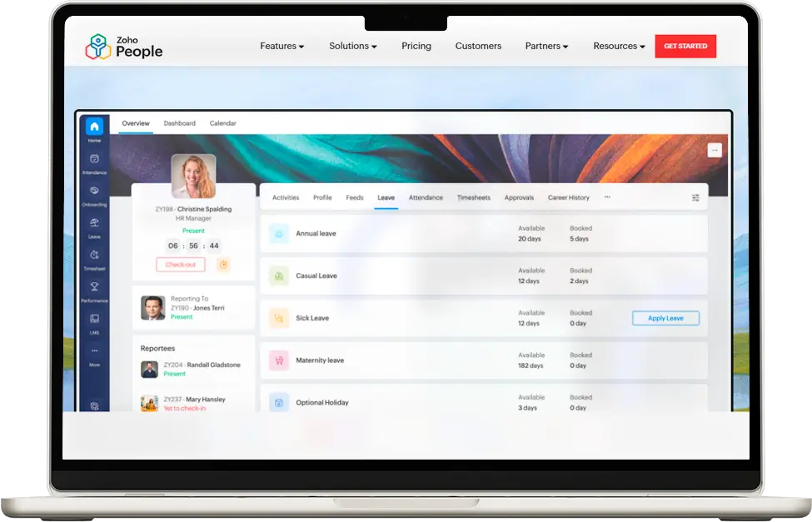
Task: Open the LMS module from the sidebar
Action: (x=94, y=320)
